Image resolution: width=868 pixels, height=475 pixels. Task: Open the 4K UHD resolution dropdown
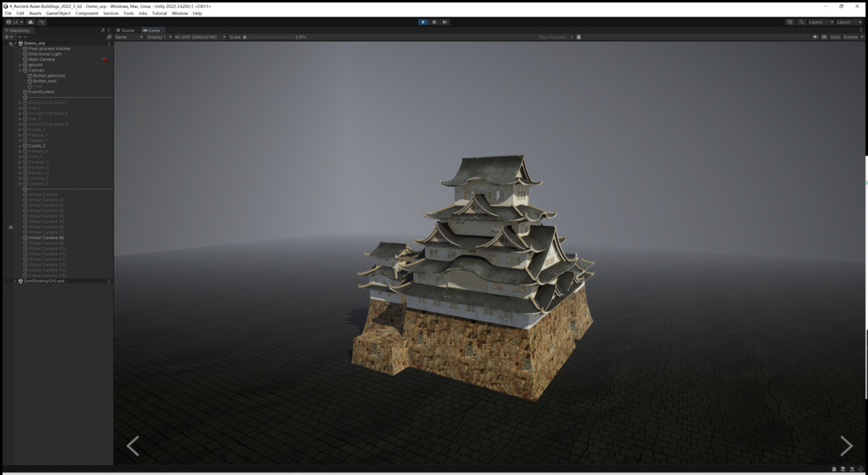click(x=195, y=36)
